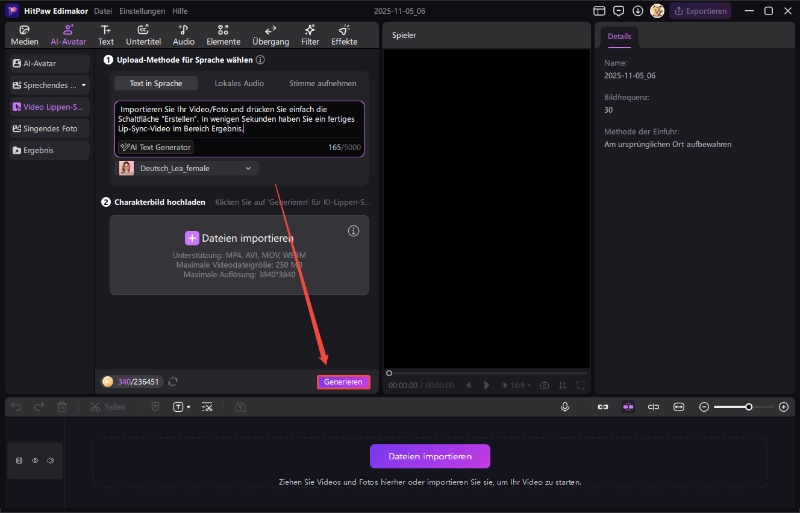
Task: Click the Generieren button
Action: [343, 382]
